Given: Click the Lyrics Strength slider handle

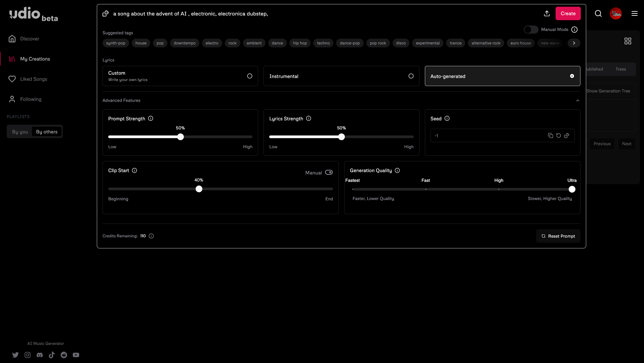Looking at the screenshot, I should tap(341, 137).
